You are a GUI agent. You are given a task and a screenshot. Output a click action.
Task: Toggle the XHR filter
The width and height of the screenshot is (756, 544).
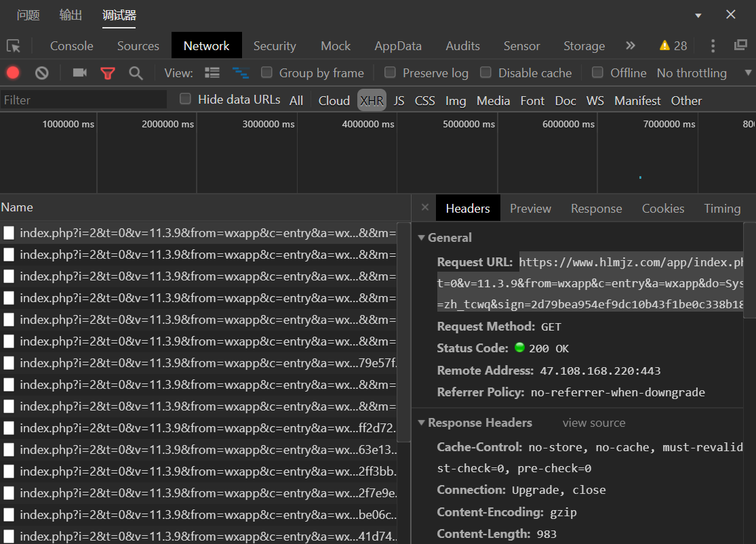372,100
